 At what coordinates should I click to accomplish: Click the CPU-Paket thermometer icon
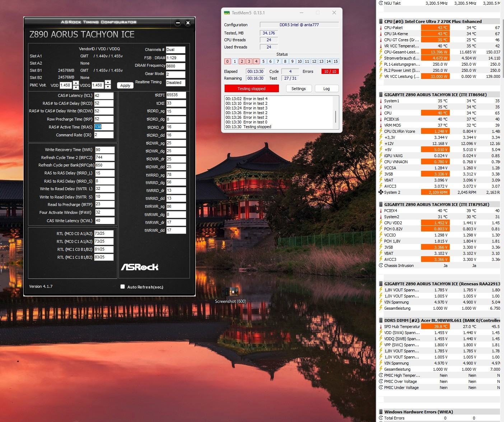click(x=381, y=28)
